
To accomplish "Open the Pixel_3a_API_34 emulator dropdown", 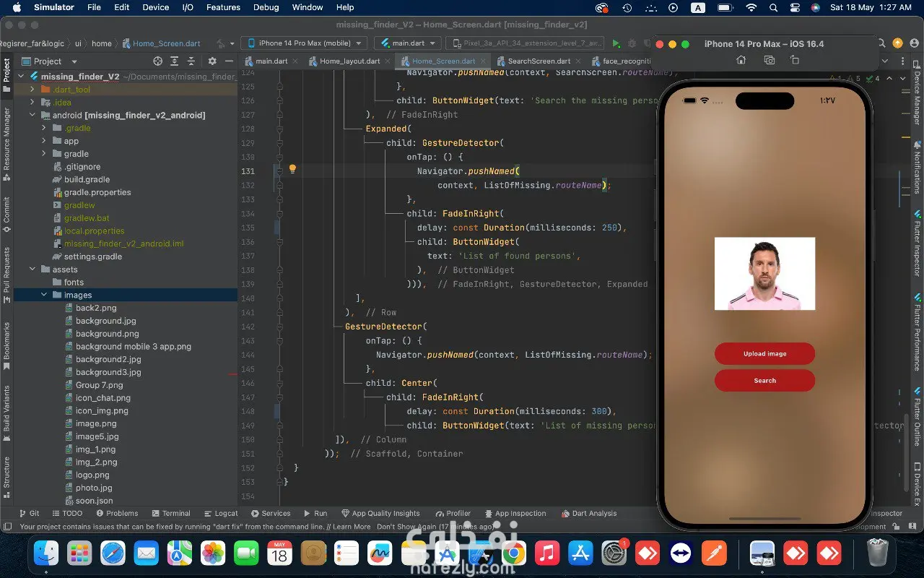I will click(526, 43).
